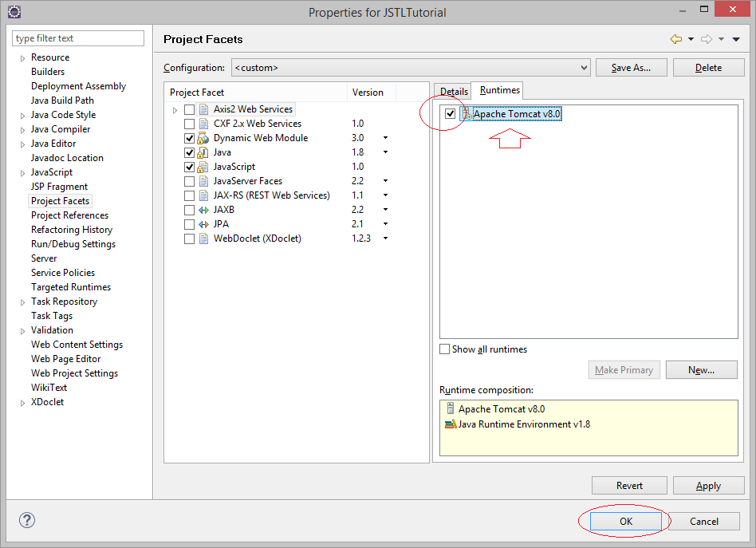Click the Save As... button

tap(631, 68)
